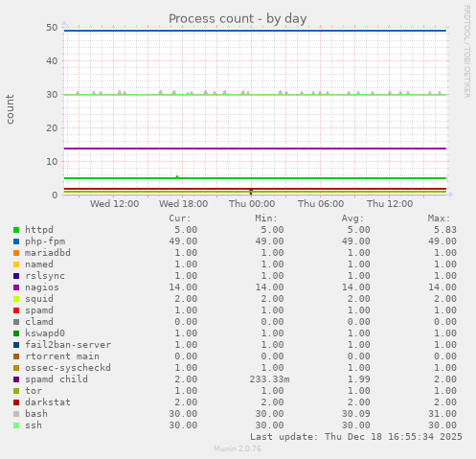Click the bash Avg value 30.09

pyautogui.click(x=356, y=414)
